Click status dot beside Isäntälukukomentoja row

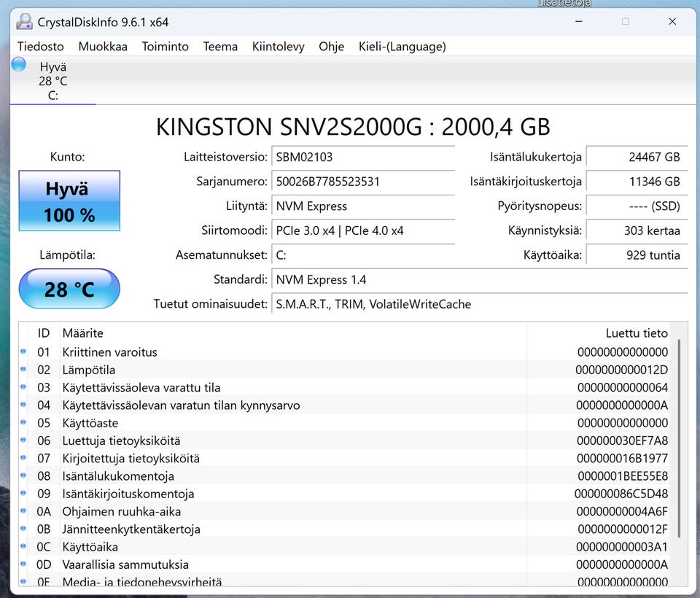click(23, 476)
